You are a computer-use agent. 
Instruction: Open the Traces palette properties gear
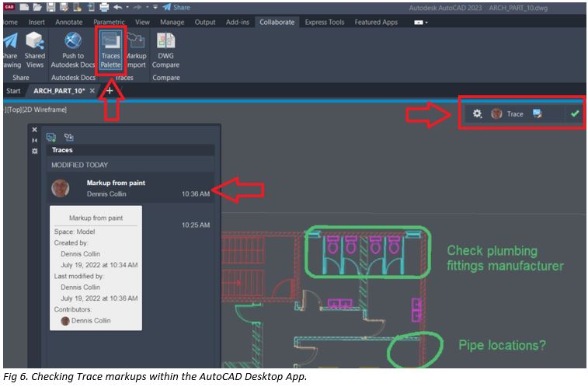tap(34, 151)
